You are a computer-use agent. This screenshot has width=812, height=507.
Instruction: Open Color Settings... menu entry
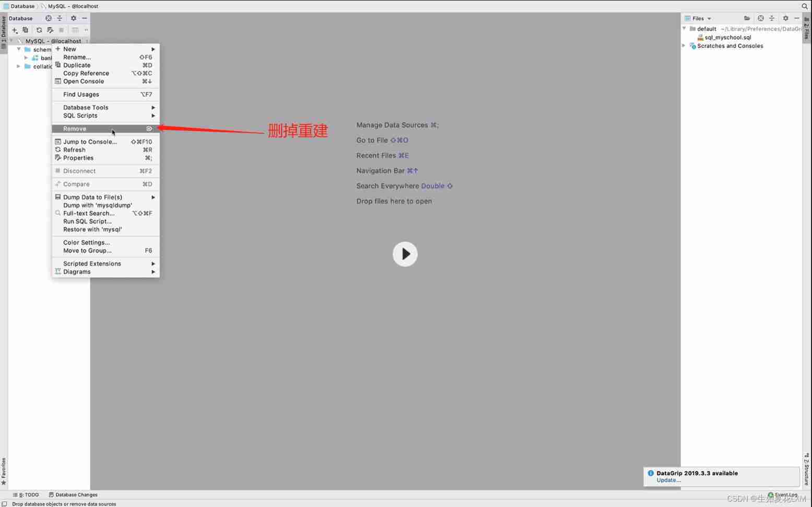[x=105, y=243]
